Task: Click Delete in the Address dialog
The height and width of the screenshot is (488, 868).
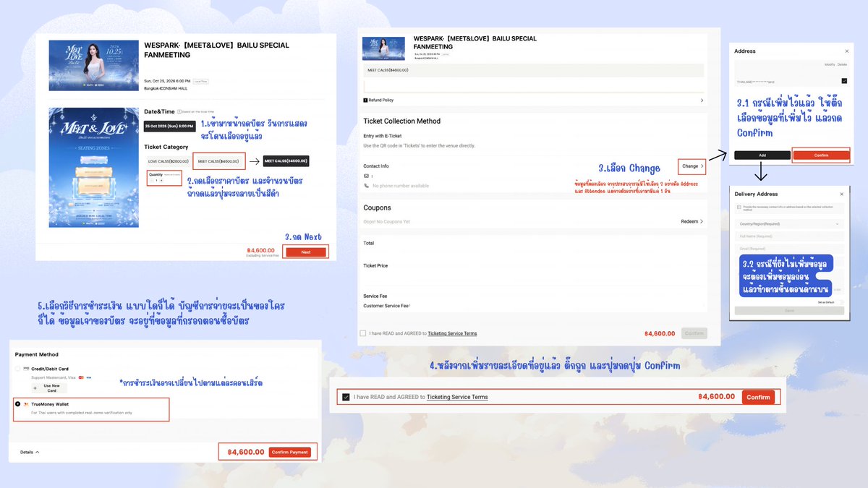Action: [843, 65]
